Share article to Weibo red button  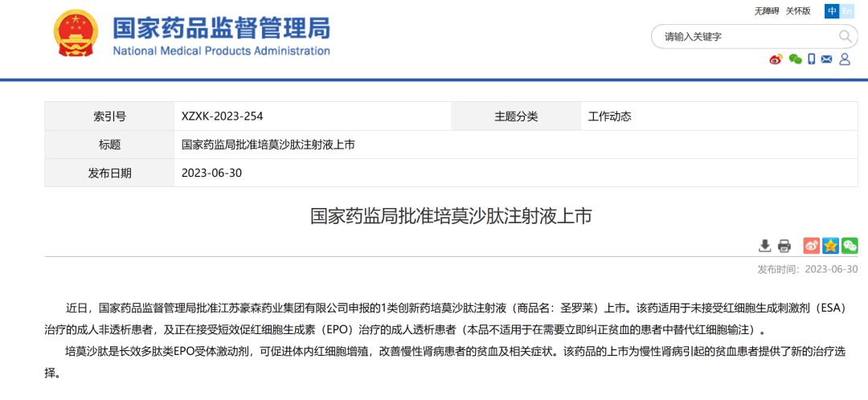coord(812,246)
